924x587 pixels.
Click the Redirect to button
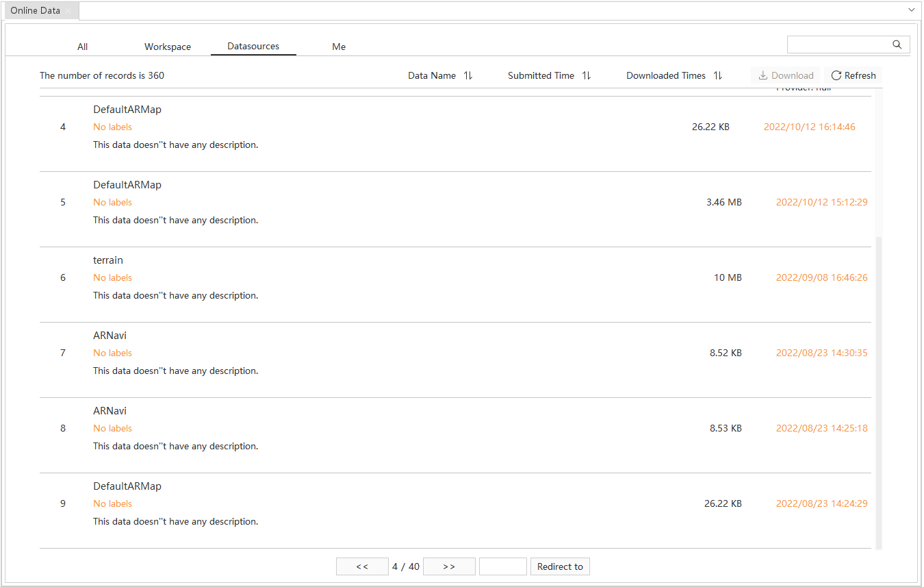[x=560, y=566]
